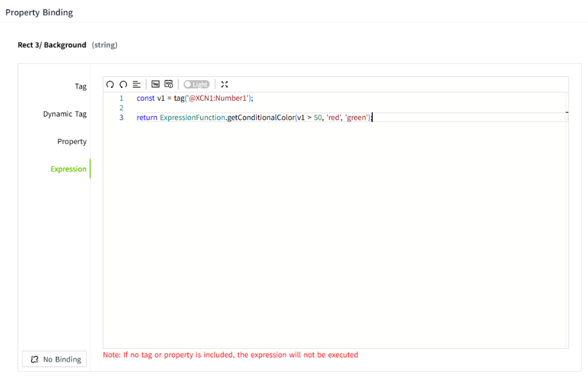Click the No Binding button
588x378 pixels.
click(55, 359)
